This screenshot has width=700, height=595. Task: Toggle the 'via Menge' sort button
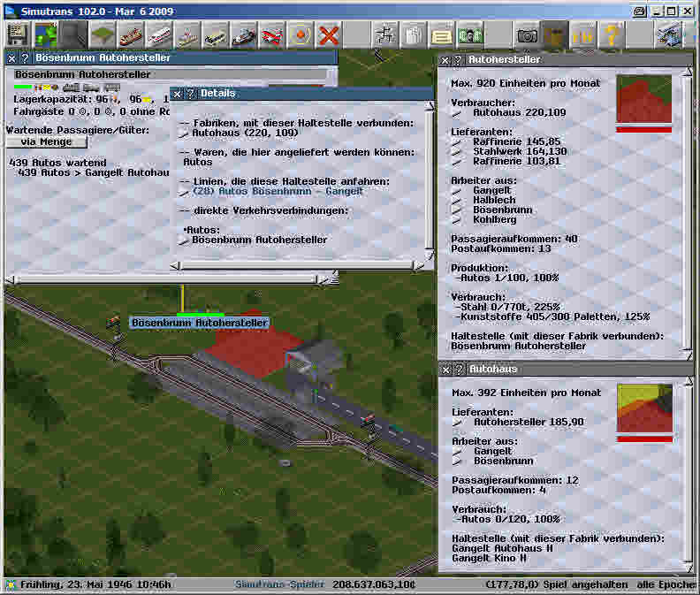point(47,141)
